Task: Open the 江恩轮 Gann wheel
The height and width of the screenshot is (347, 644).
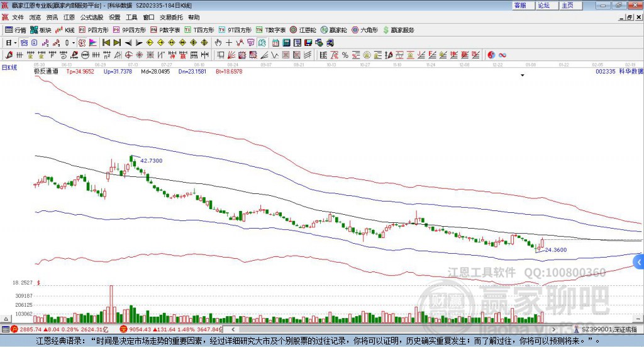Action: (303, 30)
